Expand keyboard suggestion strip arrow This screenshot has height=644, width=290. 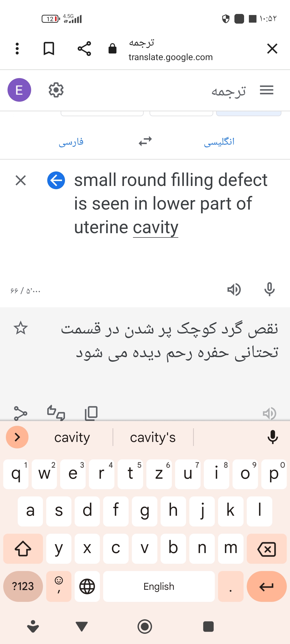(17, 437)
